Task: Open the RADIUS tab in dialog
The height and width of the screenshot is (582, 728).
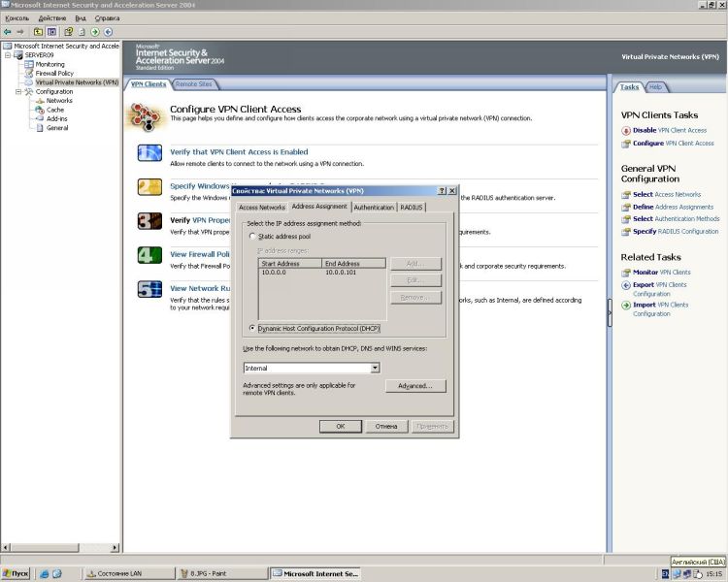Action: pyautogui.click(x=412, y=208)
